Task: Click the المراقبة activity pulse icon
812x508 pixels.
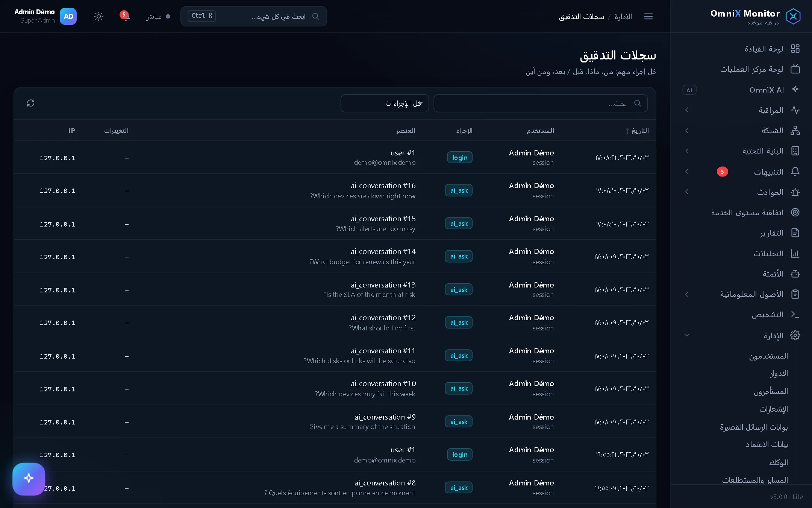Action: pyautogui.click(x=795, y=110)
